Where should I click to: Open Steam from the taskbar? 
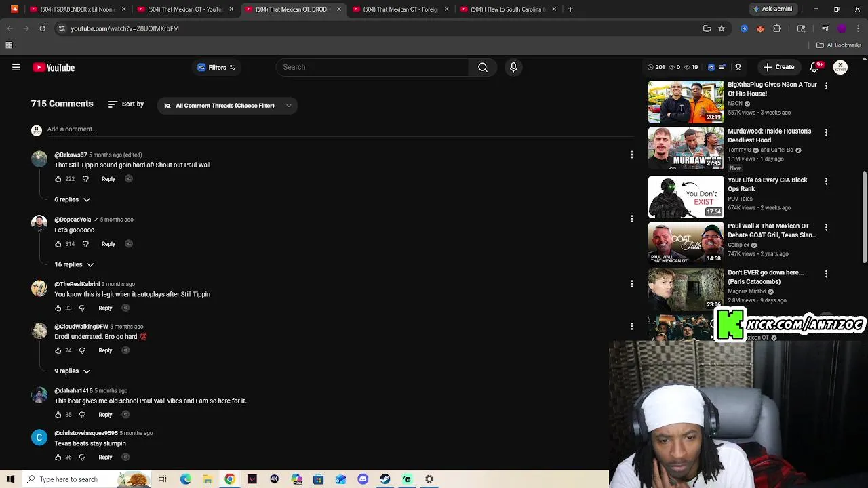coord(385,479)
